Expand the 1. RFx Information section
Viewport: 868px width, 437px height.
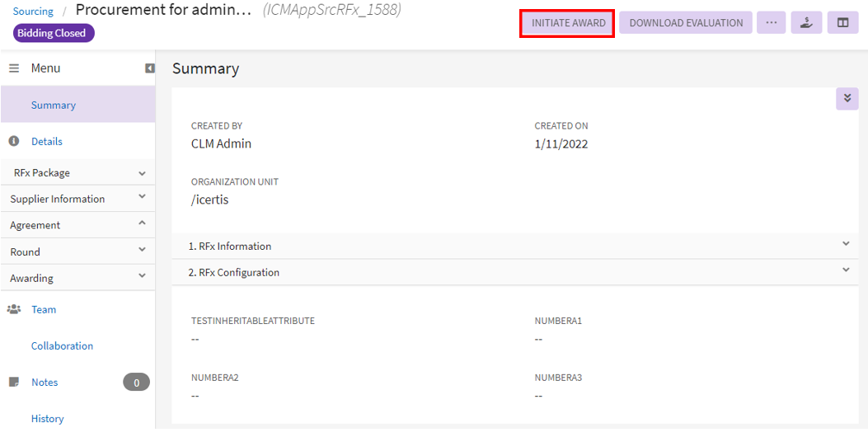click(845, 245)
